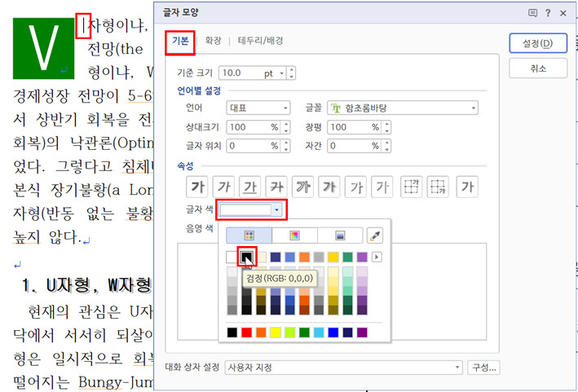Click the subscript attribute icon
This screenshot has height=392, width=578.
[439, 187]
